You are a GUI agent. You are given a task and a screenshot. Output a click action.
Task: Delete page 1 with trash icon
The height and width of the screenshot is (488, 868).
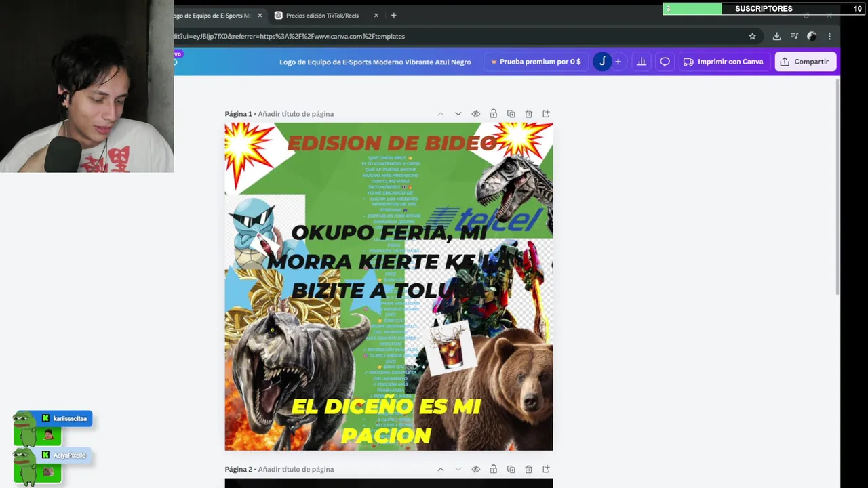[528, 114]
